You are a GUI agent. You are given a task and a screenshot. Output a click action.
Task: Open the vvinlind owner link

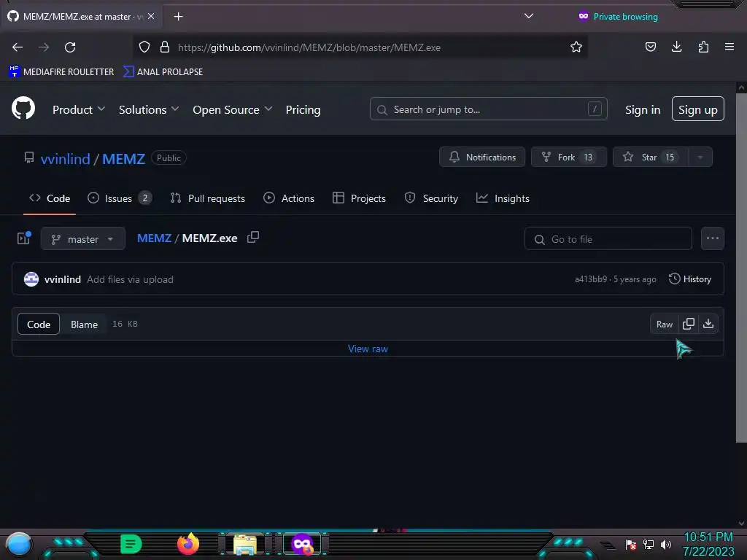[x=65, y=158]
